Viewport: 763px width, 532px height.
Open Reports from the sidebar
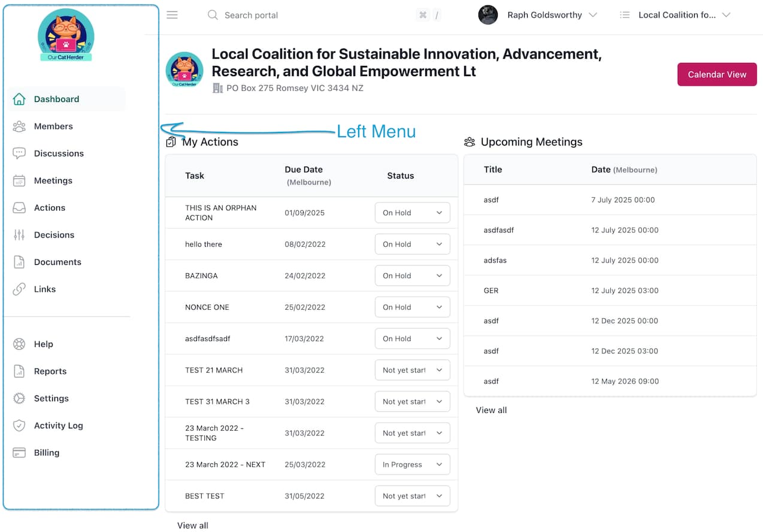(50, 371)
